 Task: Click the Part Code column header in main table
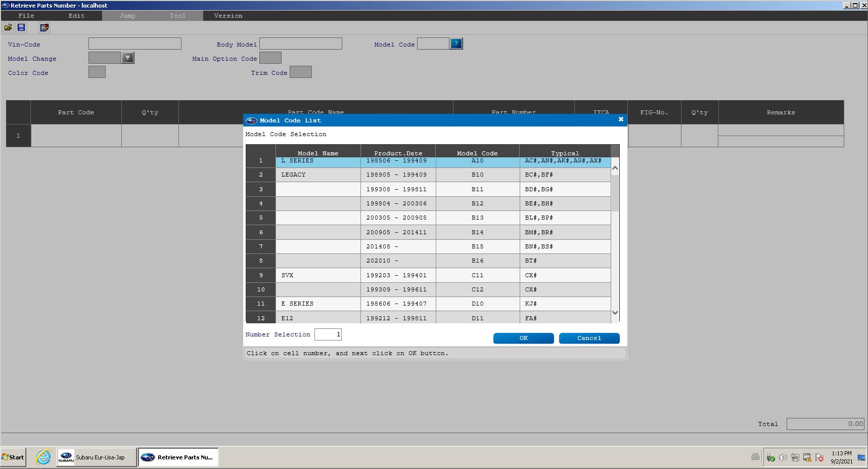click(76, 112)
